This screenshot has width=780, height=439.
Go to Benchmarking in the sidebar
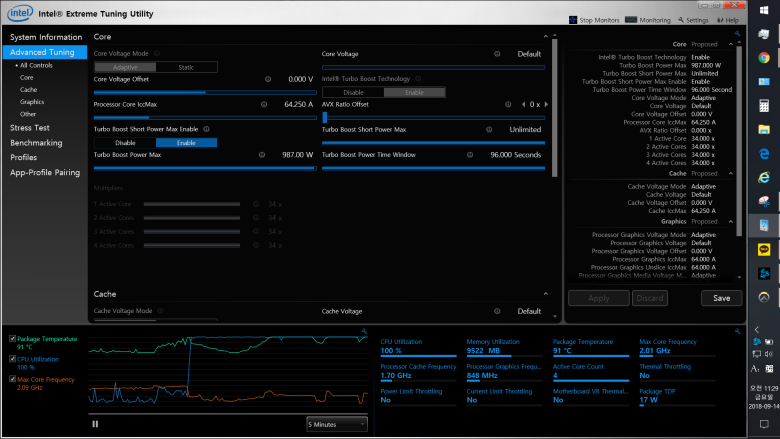point(35,143)
